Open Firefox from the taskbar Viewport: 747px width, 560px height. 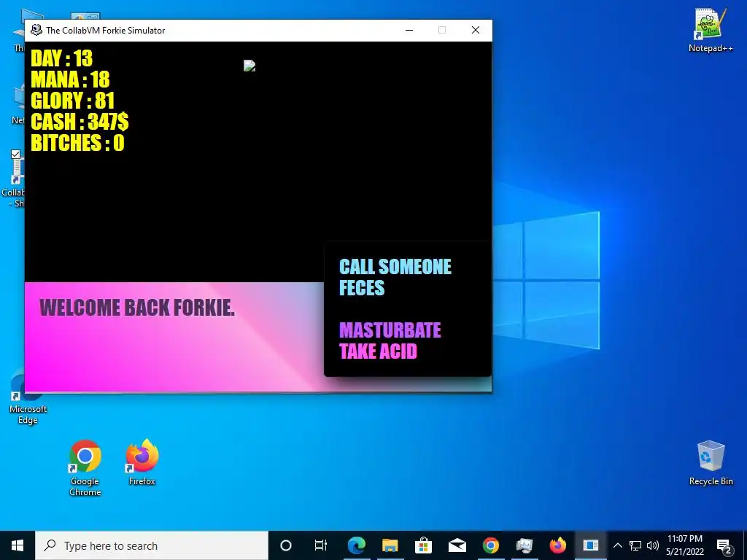coord(557,545)
